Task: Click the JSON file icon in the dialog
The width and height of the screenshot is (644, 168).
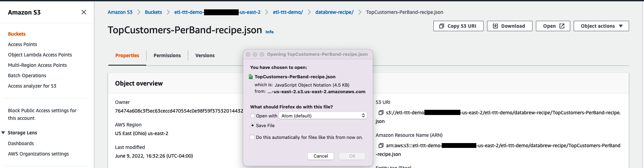Action: point(251,77)
